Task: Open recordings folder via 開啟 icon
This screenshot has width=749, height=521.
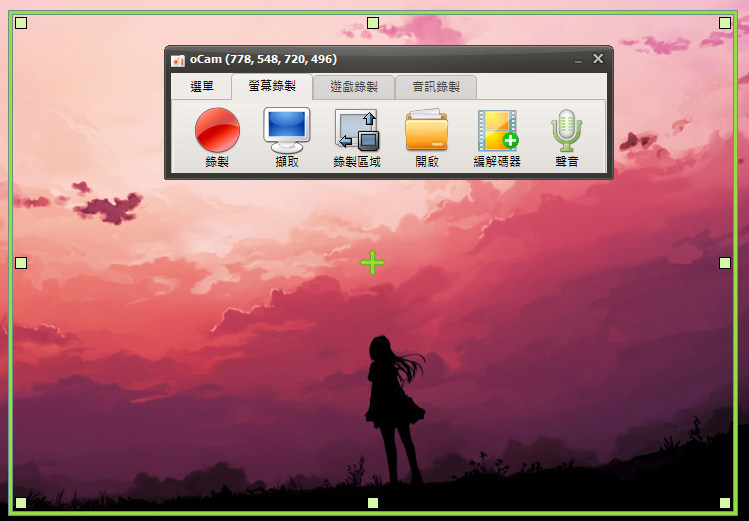Action: point(427,137)
